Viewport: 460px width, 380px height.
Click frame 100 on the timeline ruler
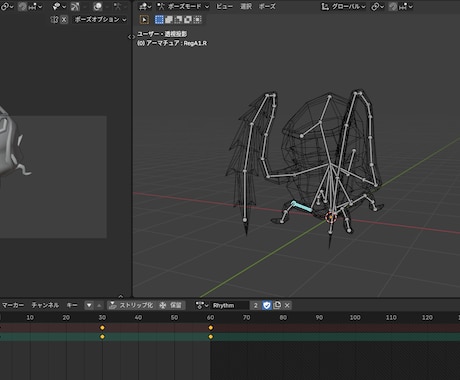355,317
